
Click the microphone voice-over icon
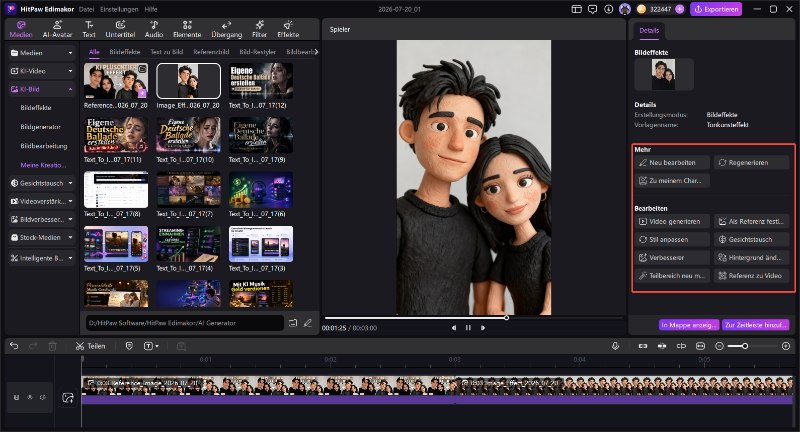615,346
